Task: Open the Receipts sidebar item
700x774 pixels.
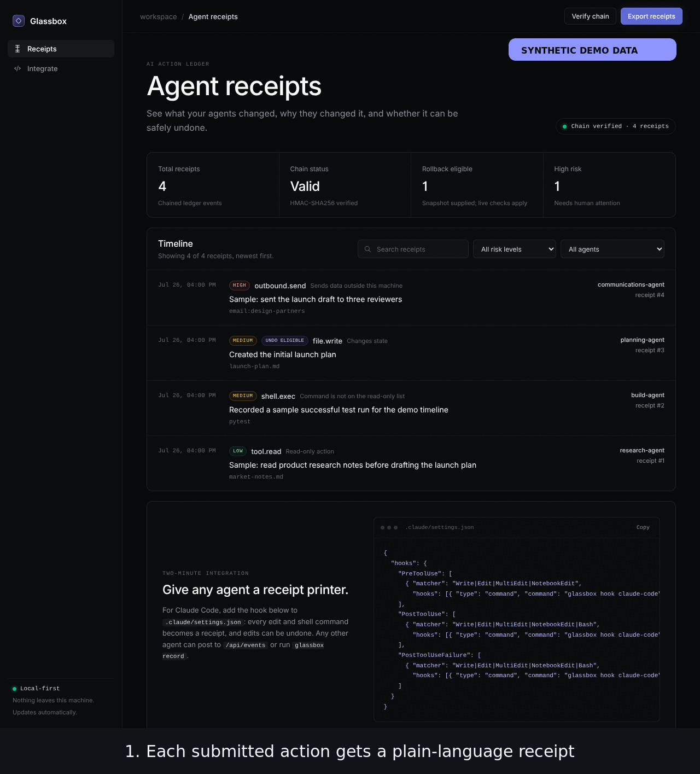Action: pyautogui.click(x=61, y=49)
